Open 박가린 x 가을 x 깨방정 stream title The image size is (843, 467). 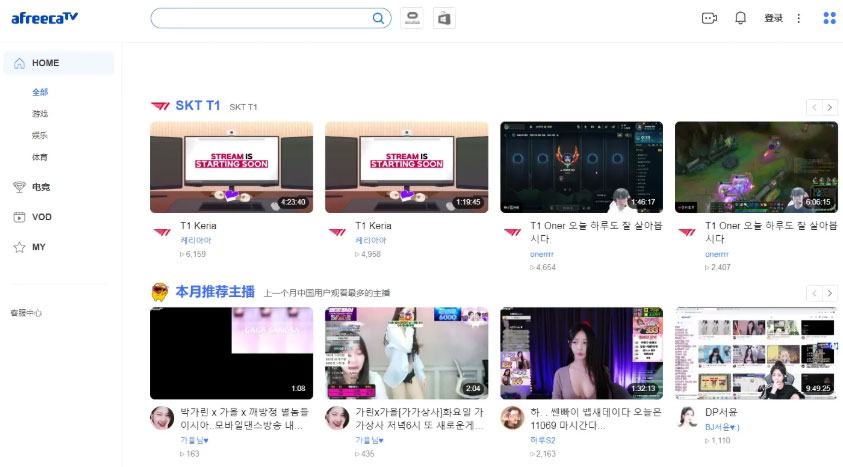pyautogui.click(x=245, y=419)
